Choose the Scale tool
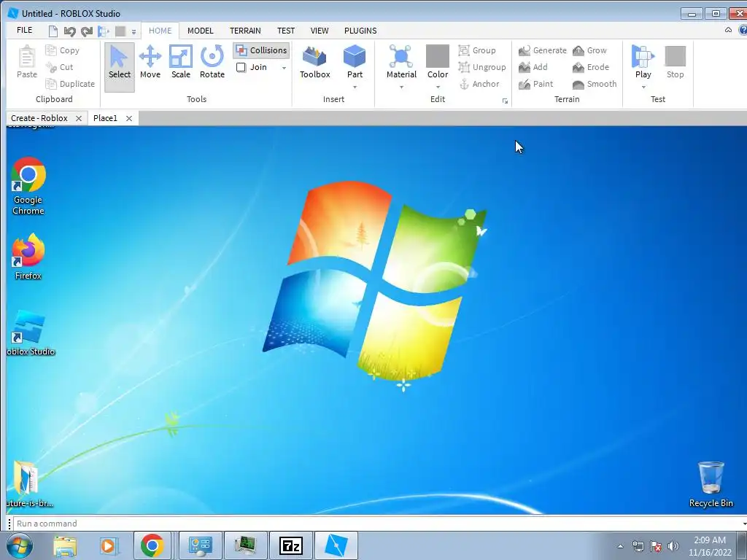Viewport: 747px width, 560px height. click(181, 62)
